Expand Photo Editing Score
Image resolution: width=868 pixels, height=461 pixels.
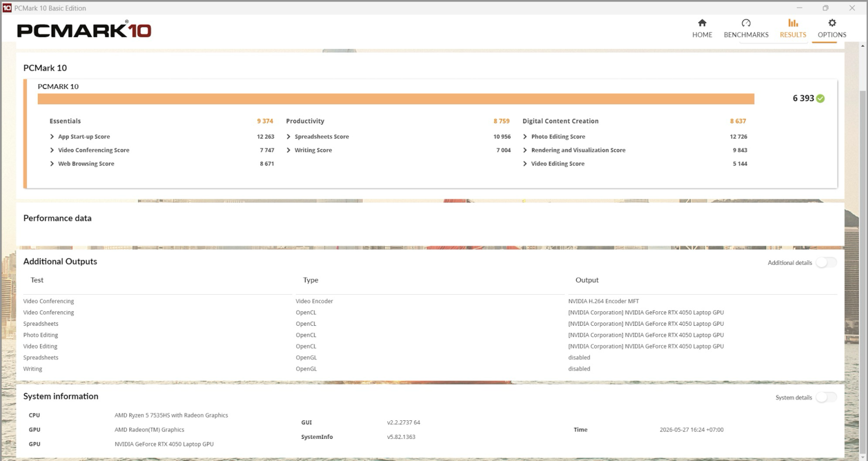pyautogui.click(x=525, y=137)
